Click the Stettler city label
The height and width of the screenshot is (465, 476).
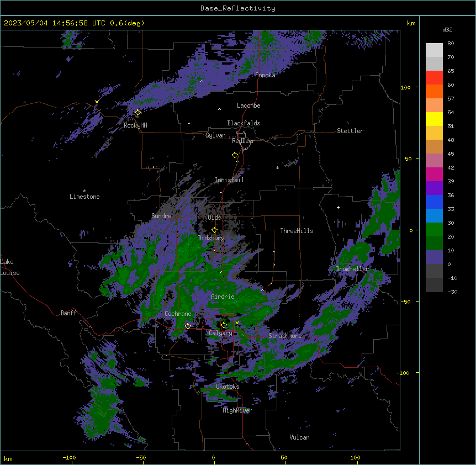(x=350, y=131)
